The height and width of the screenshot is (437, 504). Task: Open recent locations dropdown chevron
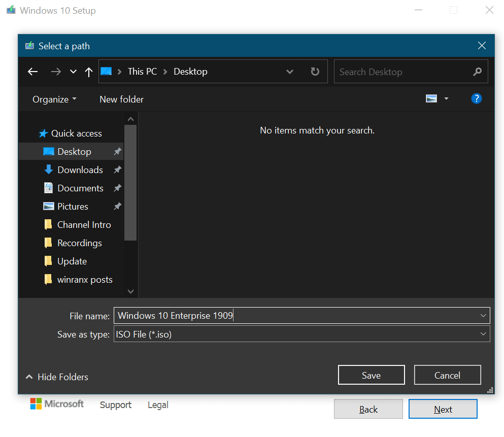point(73,72)
